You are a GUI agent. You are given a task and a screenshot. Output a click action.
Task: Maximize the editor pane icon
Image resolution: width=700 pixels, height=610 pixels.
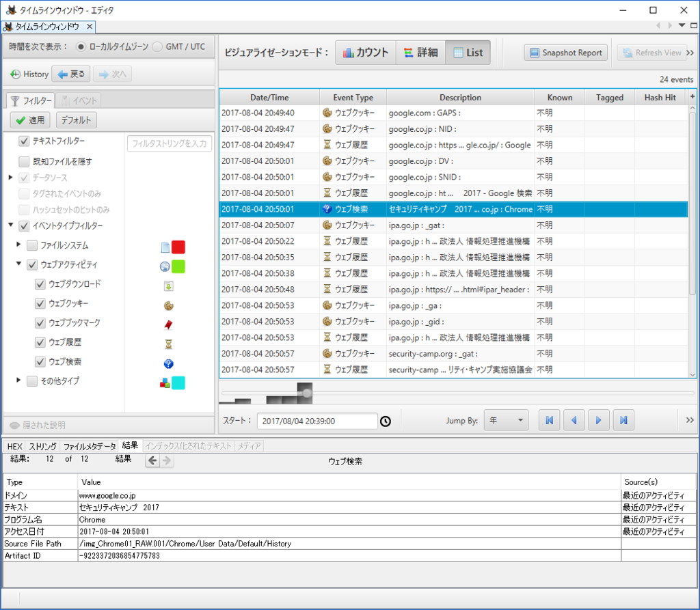pos(694,25)
